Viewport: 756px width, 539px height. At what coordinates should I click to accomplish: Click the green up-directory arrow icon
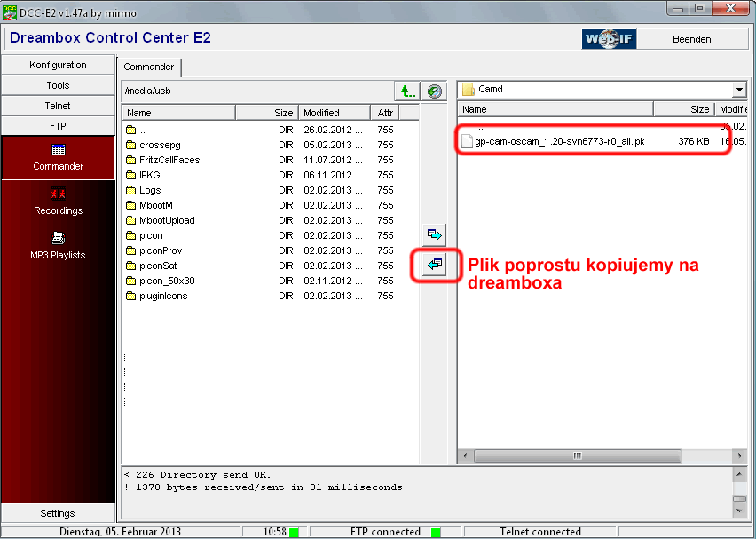pyautogui.click(x=406, y=91)
